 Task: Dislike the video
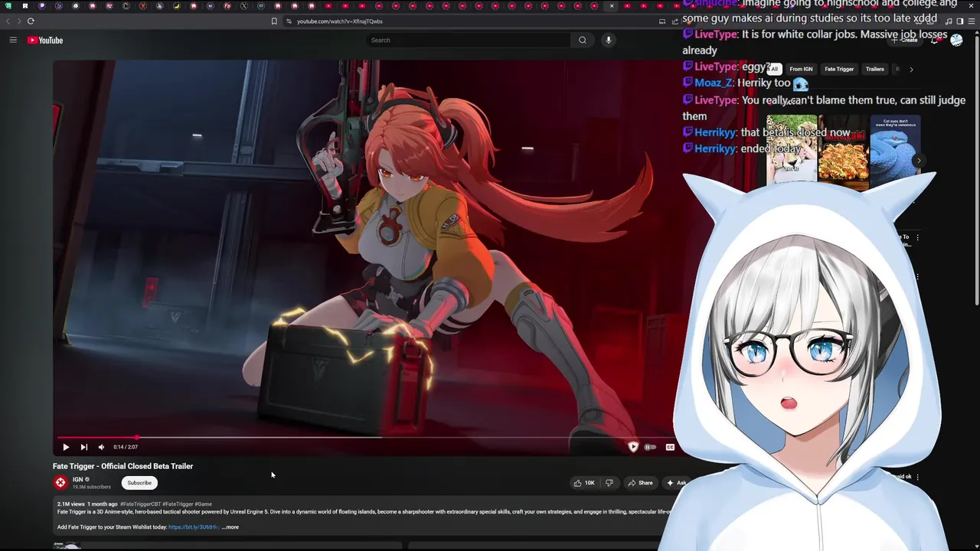coord(609,483)
